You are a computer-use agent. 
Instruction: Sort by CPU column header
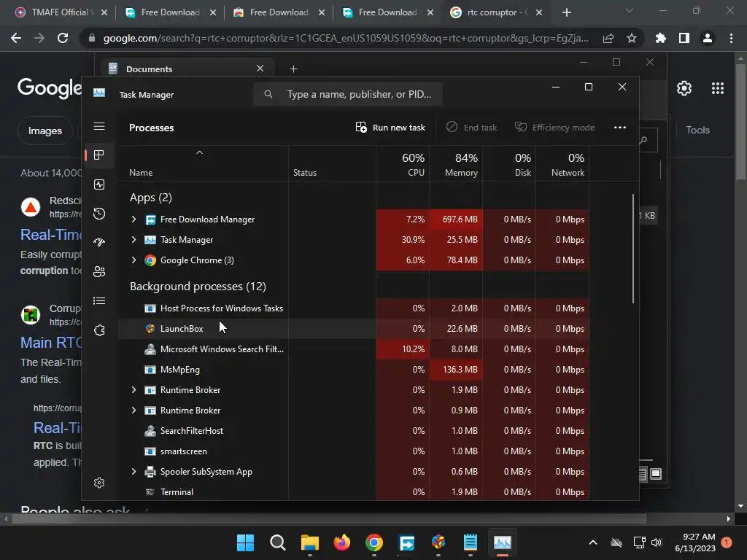403,164
